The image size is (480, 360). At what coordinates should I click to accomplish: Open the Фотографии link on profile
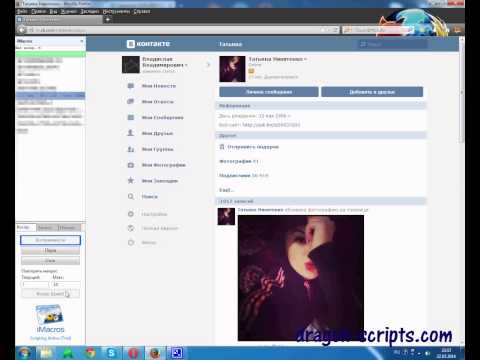click(x=238, y=161)
